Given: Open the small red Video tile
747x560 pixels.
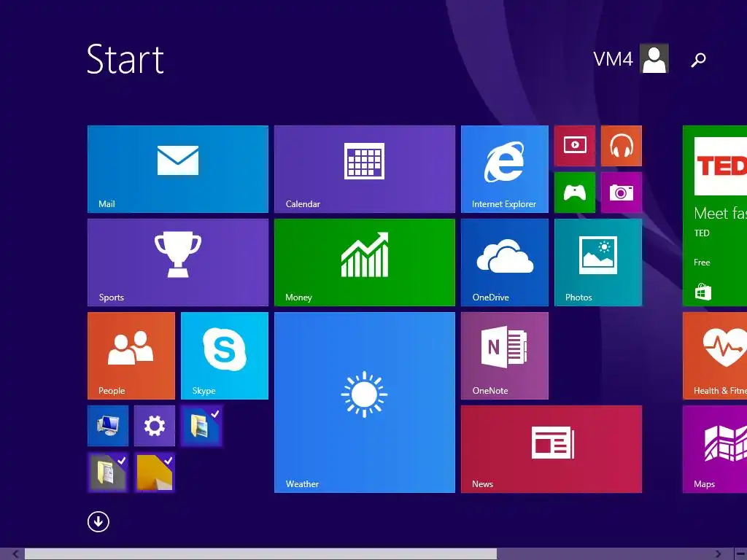Looking at the screenshot, I should click(x=575, y=146).
